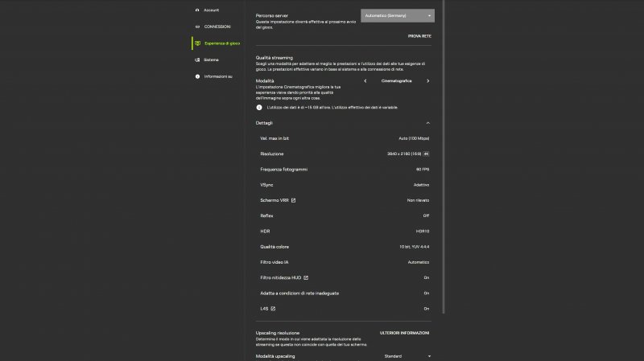Click the Adatta a condizioni di rete On value
This screenshot has width=644, height=361.
pos(426,293)
